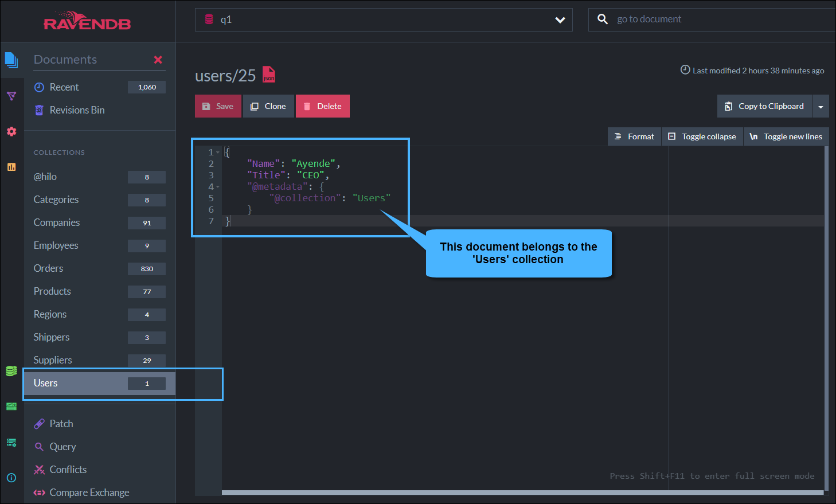Image resolution: width=836 pixels, height=504 pixels.
Task: Select the Suppliers collection
Action: tap(99, 360)
